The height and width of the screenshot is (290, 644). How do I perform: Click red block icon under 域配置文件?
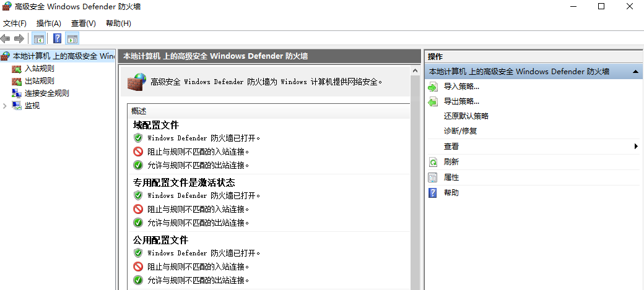point(138,151)
